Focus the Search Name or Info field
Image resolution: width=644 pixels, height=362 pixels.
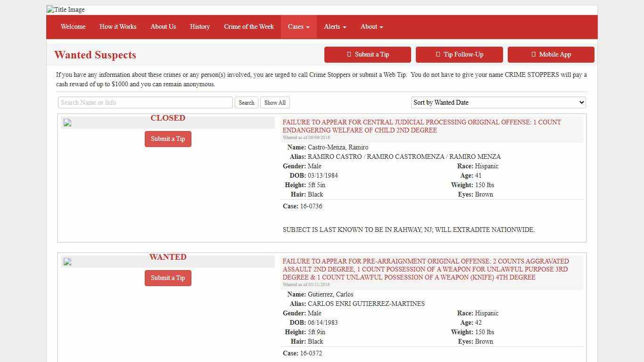145,103
